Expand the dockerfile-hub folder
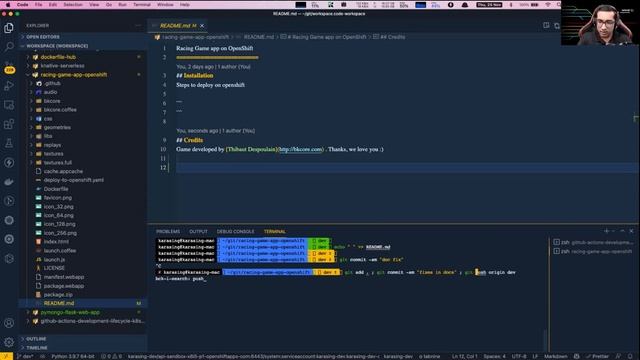The image size is (640, 360). (58, 57)
